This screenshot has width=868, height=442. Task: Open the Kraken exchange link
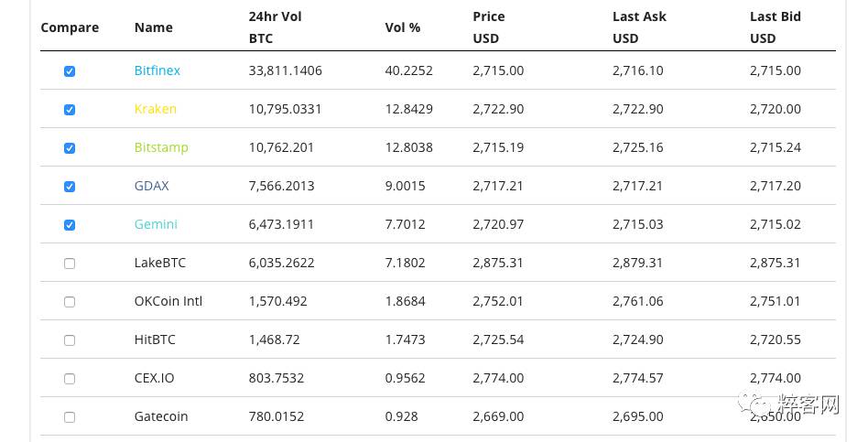point(156,109)
